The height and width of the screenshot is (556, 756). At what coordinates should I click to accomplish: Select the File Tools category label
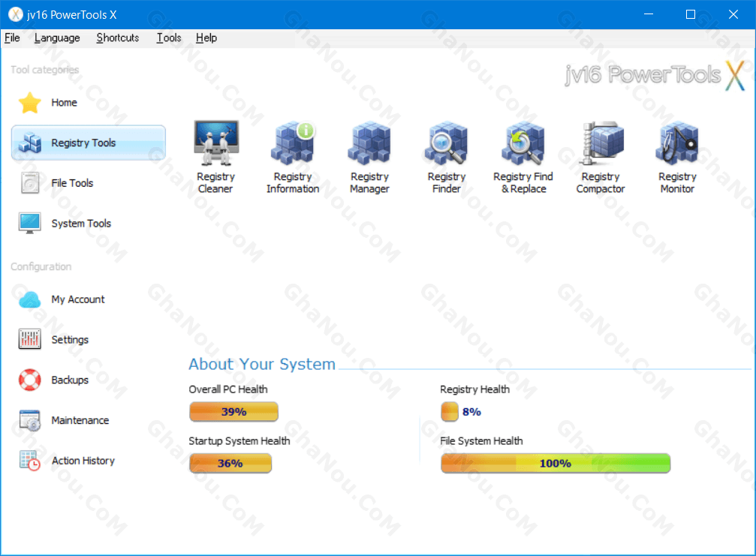(72, 183)
